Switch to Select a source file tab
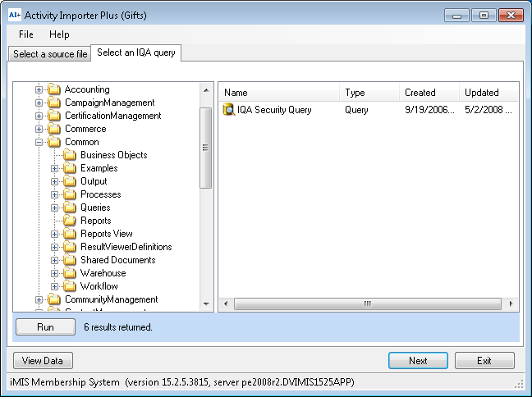Screen dimensions: 532x397 [50, 54]
